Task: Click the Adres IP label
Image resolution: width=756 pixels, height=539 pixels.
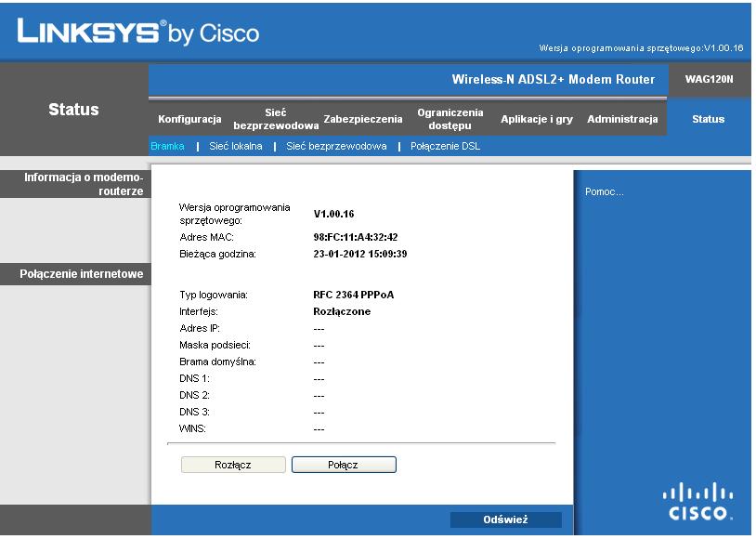Action: [200, 328]
